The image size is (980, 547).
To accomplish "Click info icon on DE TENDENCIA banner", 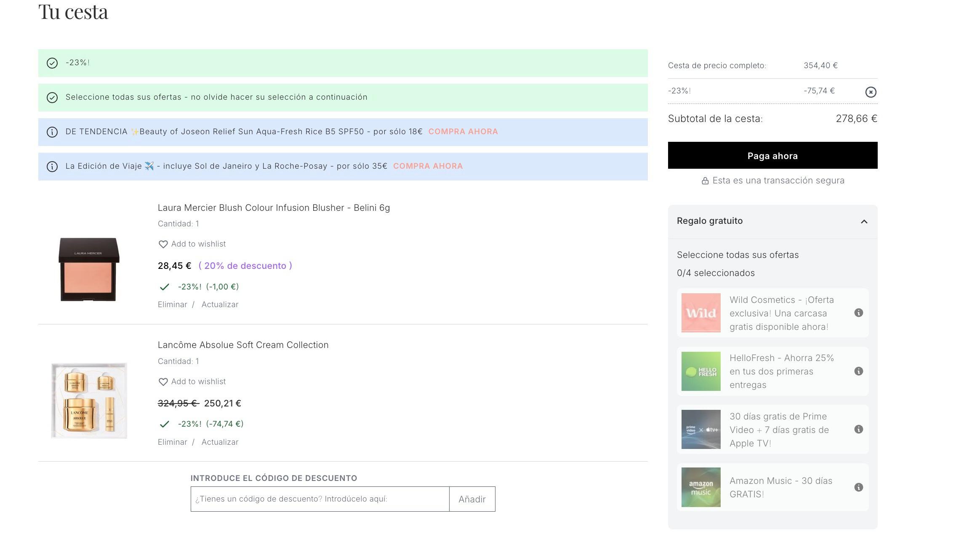I will pyautogui.click(x=52, y=132).
